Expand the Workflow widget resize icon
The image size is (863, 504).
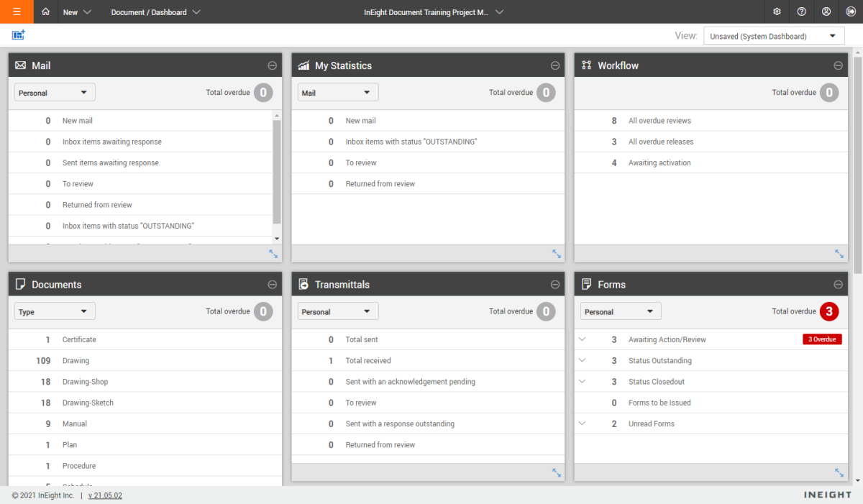coord(839,254)
